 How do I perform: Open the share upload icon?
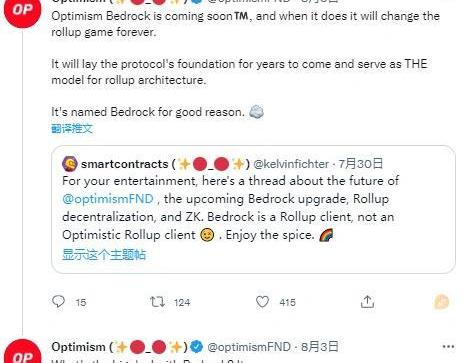coord(367,302)
